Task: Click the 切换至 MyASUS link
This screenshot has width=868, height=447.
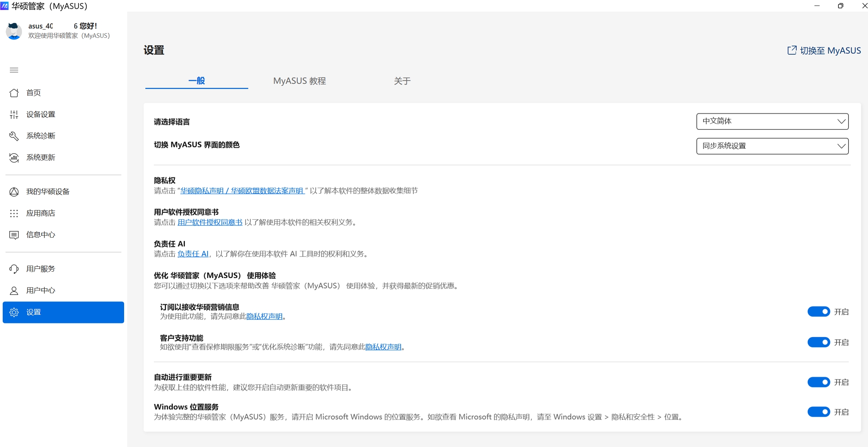Action: (824, 51)
